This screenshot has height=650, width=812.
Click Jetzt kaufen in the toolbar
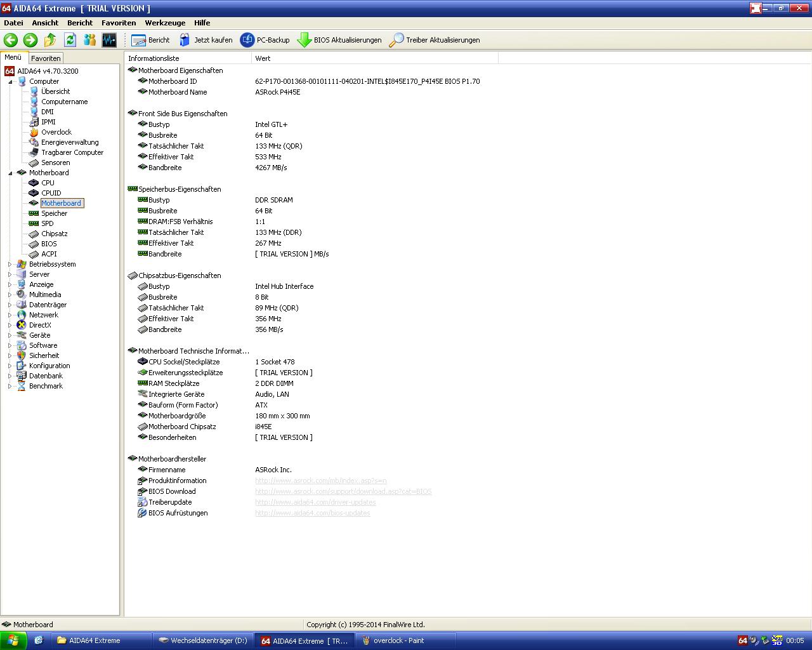pyautogui.click(x=206, y=40)
